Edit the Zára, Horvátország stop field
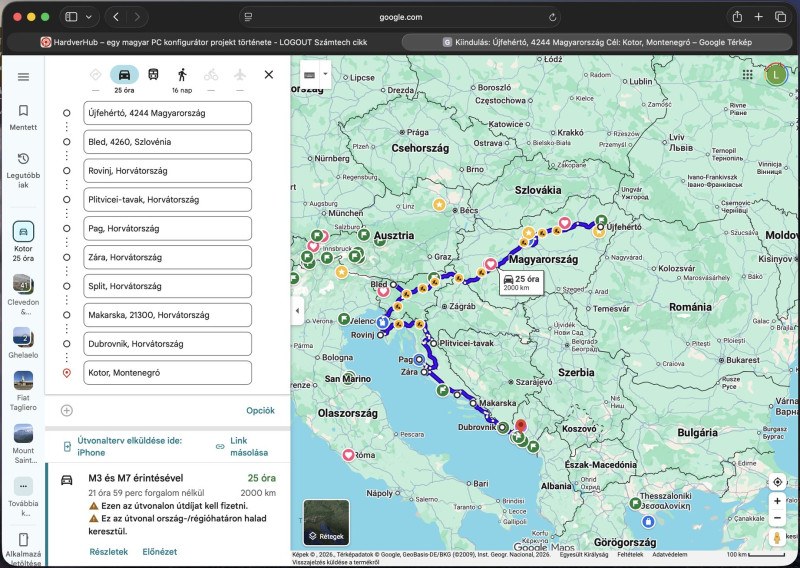 coord(167,257)
